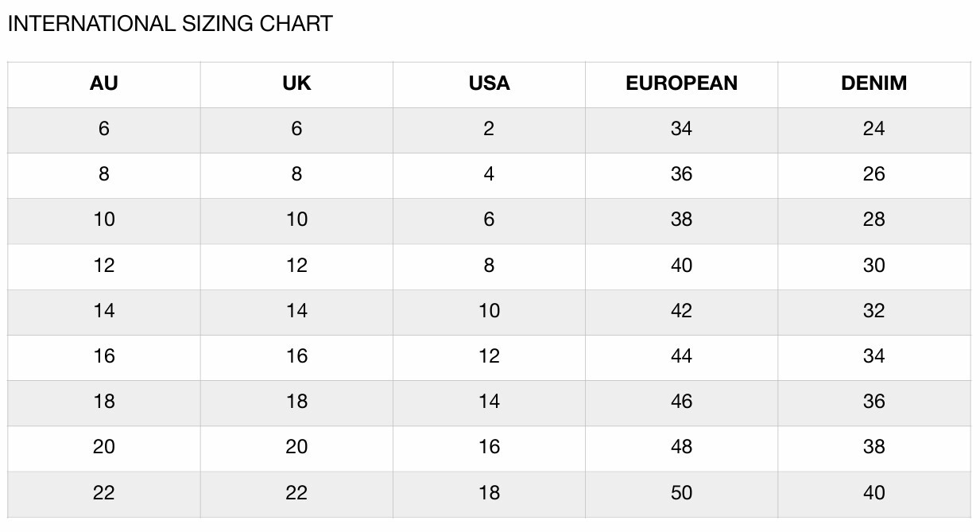Select the EUROPEAN column header
This screenshot has width=980, height=532.
tap(681, 83)
